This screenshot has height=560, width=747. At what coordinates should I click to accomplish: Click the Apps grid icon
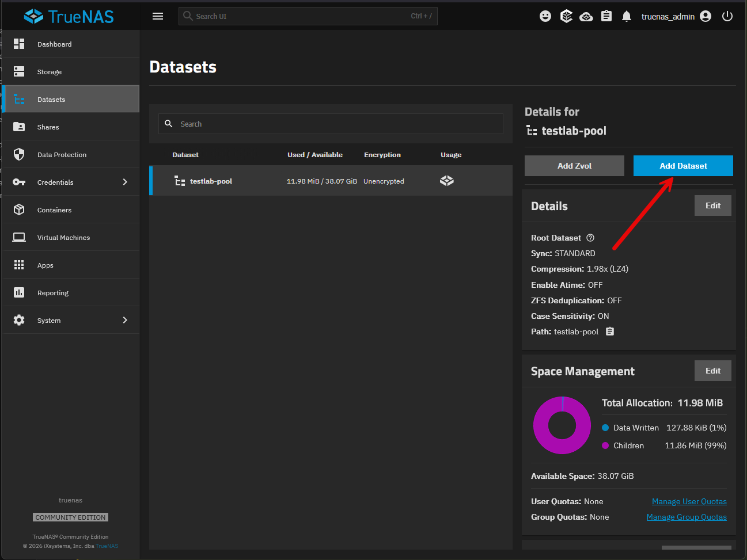point(19,265)
